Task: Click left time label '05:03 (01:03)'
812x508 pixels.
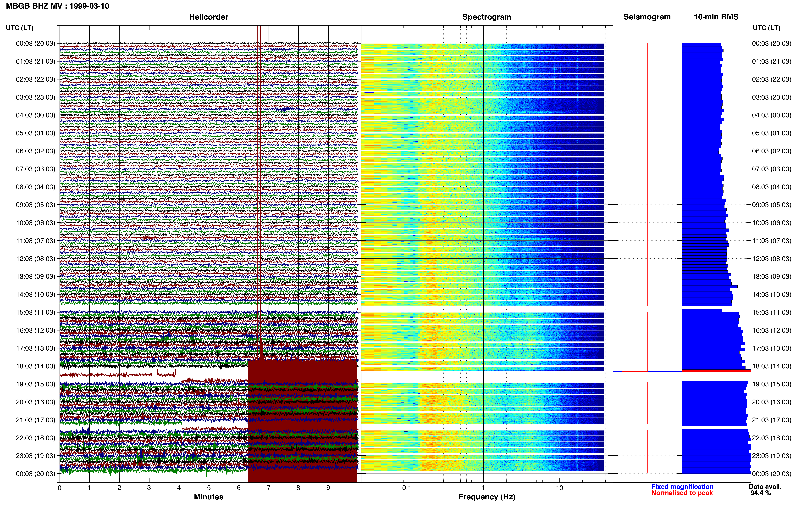Action: click(x=36, y=133)
